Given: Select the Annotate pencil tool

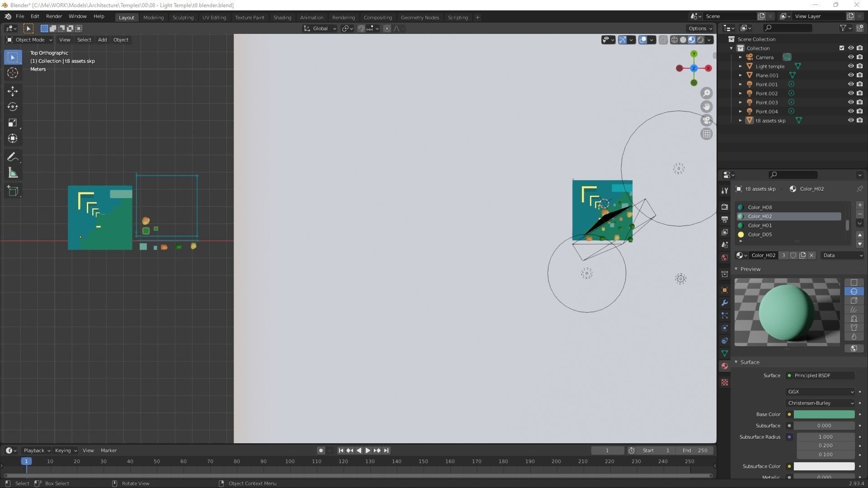Looking at the screenshot, I should coord(13,157).
